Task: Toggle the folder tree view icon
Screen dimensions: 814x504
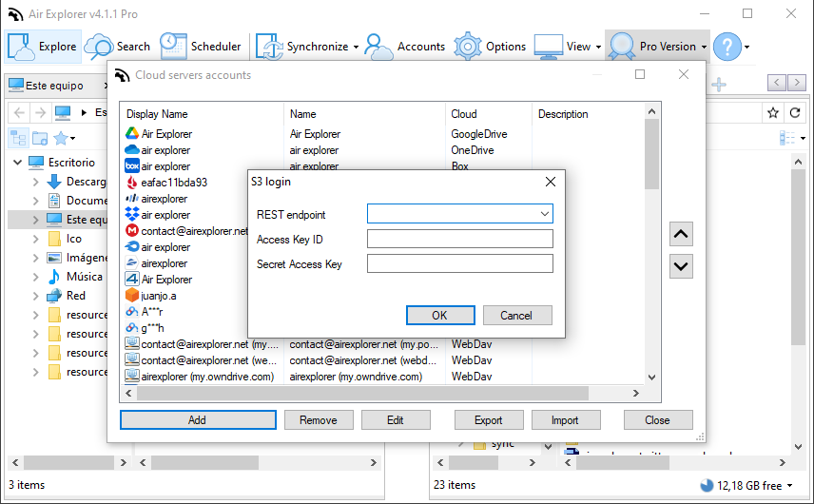Action: 18,138
